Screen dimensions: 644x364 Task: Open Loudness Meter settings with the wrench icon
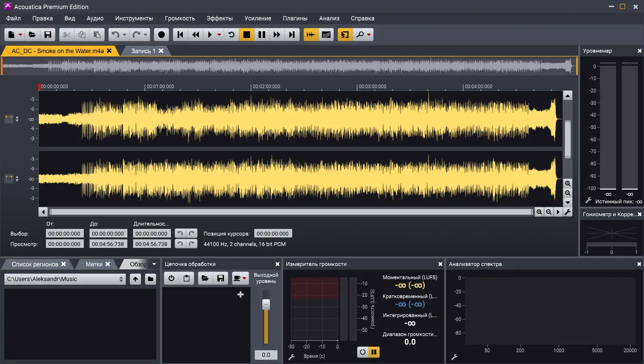click(x=291, y=357)
